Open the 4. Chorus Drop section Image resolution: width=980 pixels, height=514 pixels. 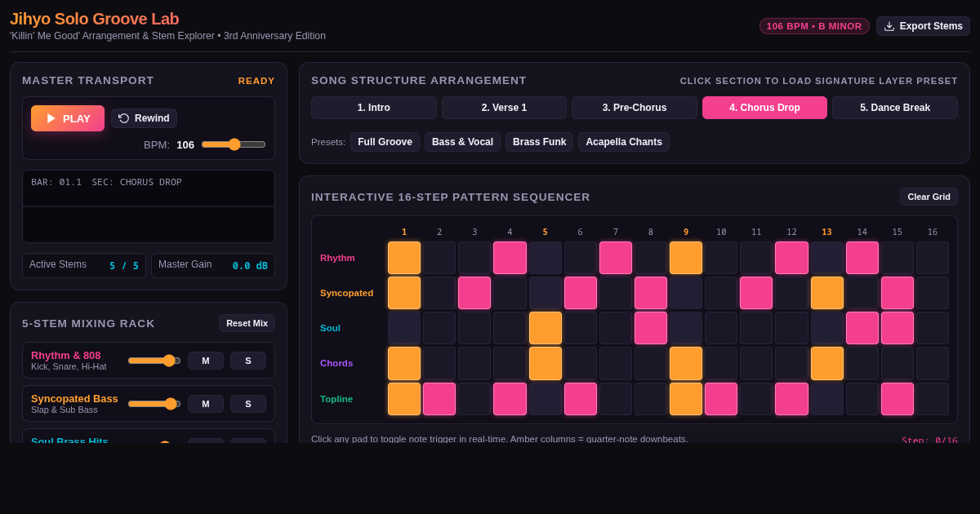click(x=764, y=108)
